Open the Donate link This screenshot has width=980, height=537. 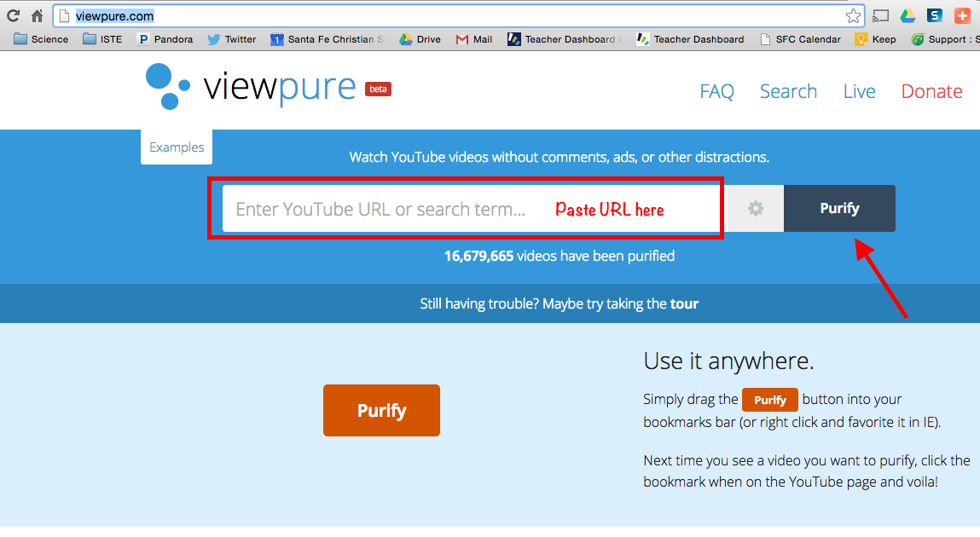click(x=931, y=92)
